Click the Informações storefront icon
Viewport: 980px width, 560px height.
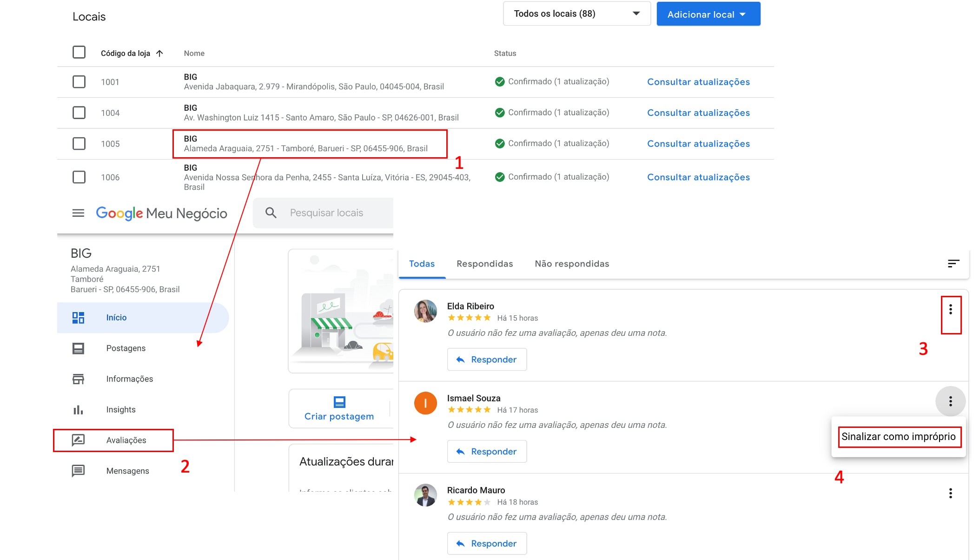pyautogui.click(x=78, y=379)
